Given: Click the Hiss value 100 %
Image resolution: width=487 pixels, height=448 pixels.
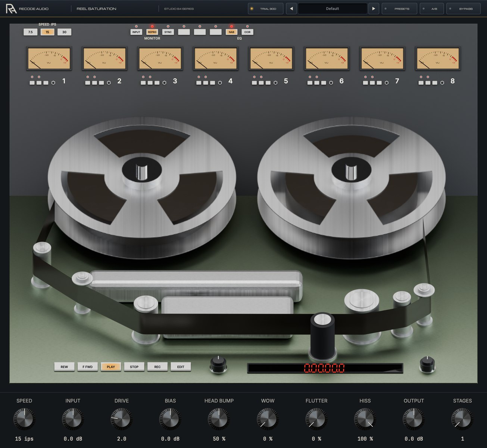Looking at the screenshot, I should point(365,439).
